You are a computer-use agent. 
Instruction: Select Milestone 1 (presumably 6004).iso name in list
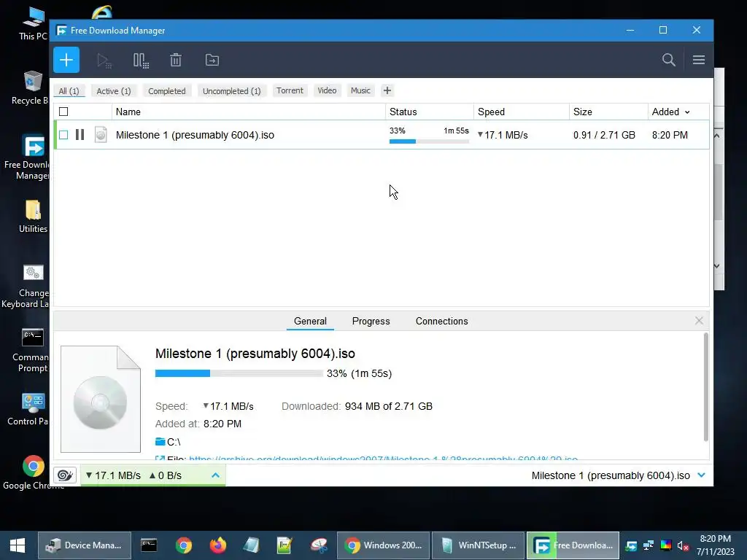pos(195,135)
